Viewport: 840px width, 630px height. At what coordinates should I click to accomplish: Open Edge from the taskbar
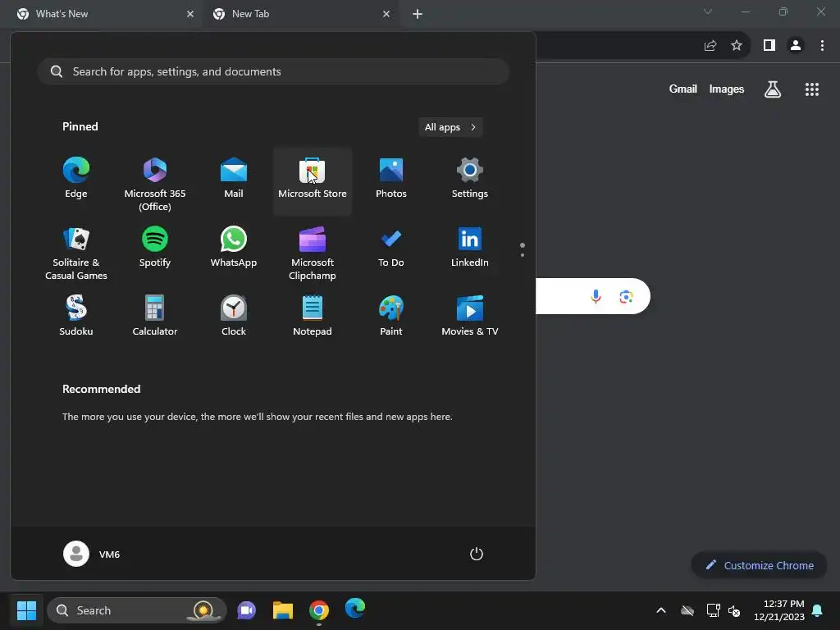click(354, 609)
